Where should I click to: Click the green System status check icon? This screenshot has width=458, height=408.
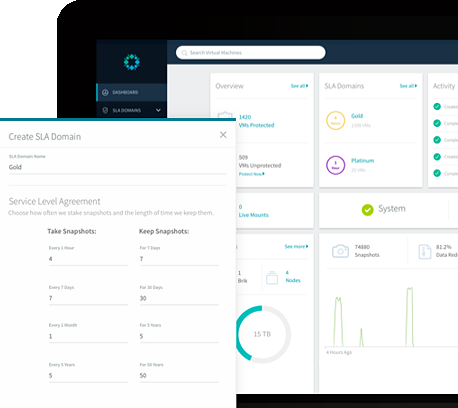tap(367, 210)
